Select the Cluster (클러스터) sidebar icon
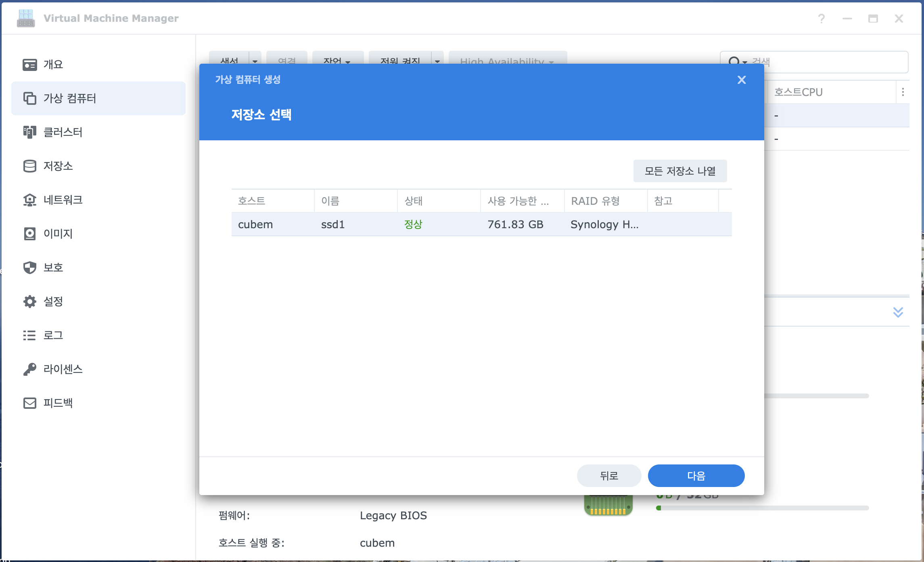The height and width of the screenshot is (562, 924). point(30,132)
